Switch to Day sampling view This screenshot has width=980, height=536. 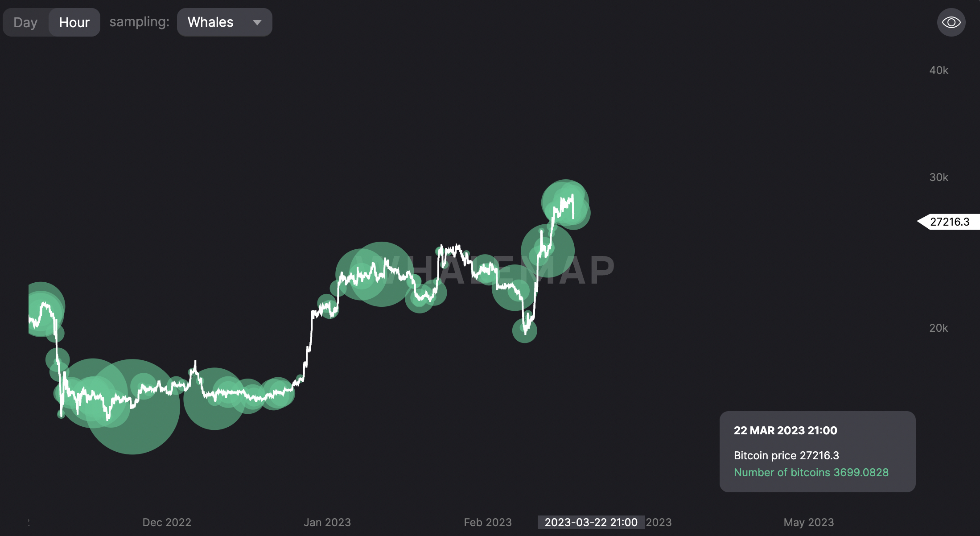(x=25, y=22)
